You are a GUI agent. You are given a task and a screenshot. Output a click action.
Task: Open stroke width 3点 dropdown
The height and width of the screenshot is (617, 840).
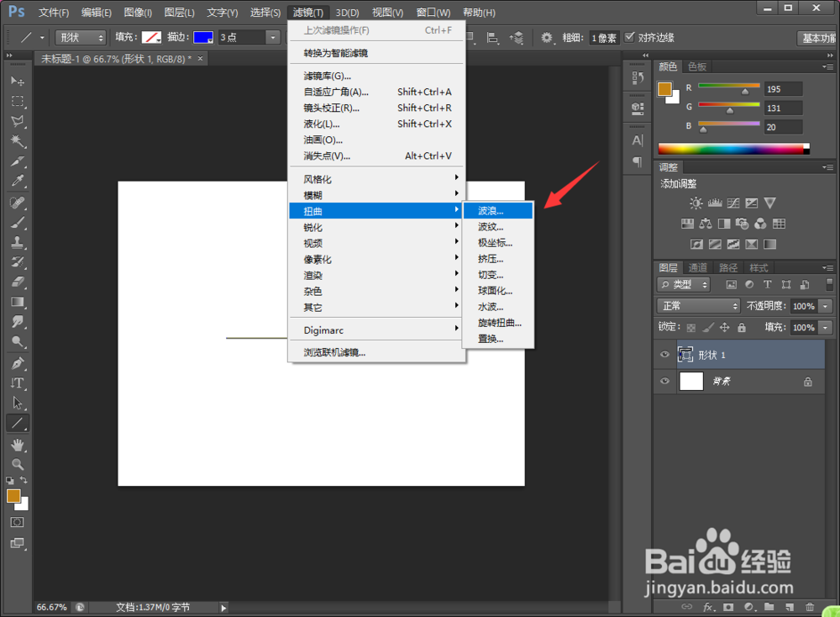coord(273,38)
